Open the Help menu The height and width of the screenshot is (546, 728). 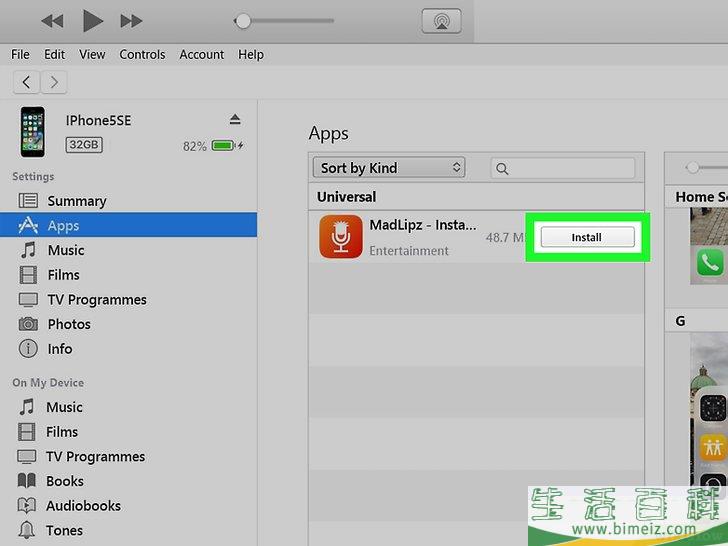pos(251,55)
